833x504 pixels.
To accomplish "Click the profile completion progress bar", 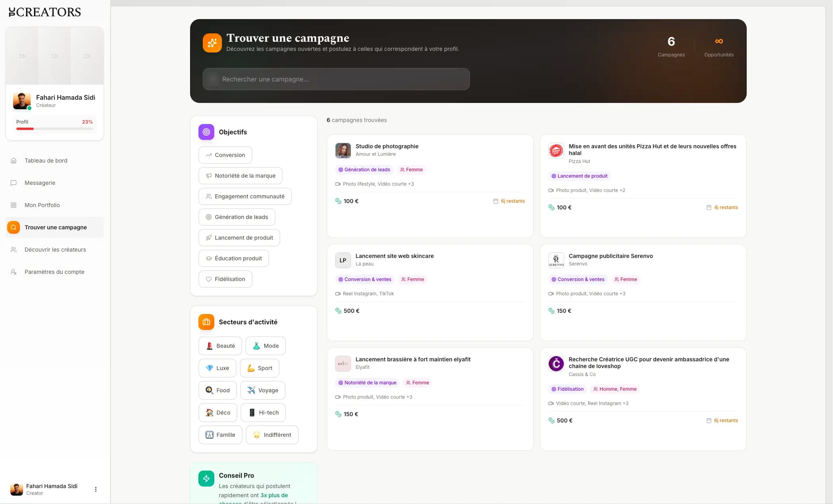I will coord(54,129).
